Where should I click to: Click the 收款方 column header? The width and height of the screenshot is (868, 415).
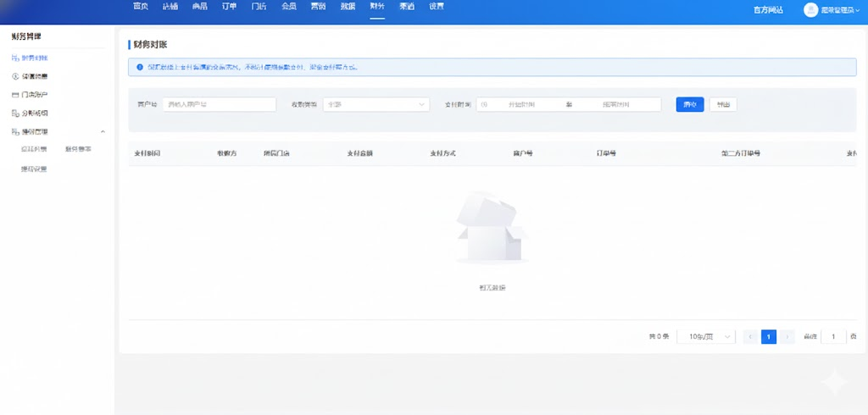point(227,153)
